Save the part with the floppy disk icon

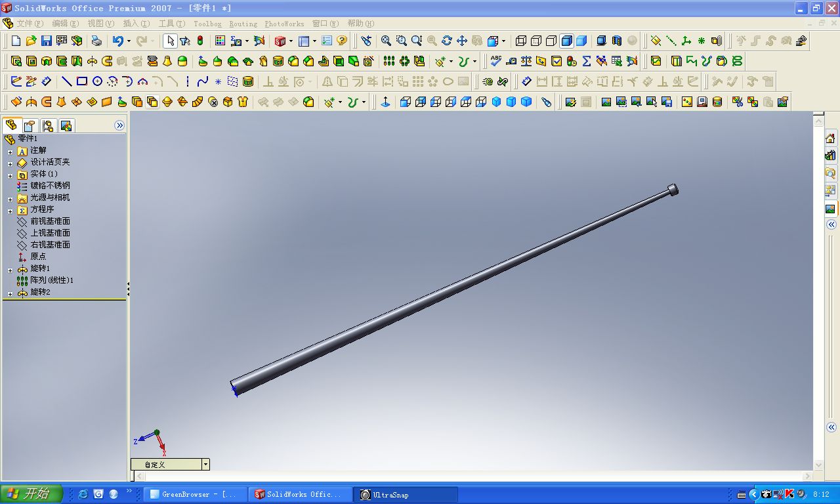coord(47,41)
